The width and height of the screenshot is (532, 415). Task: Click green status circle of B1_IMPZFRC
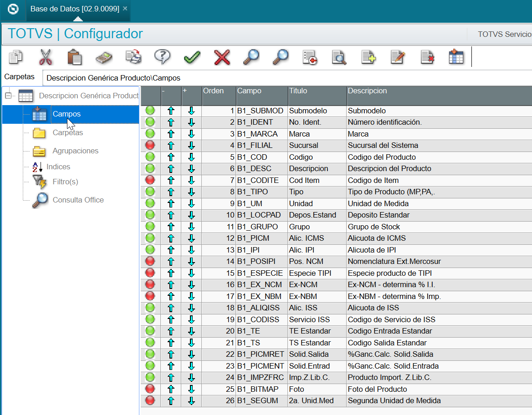tap(150, 377)
